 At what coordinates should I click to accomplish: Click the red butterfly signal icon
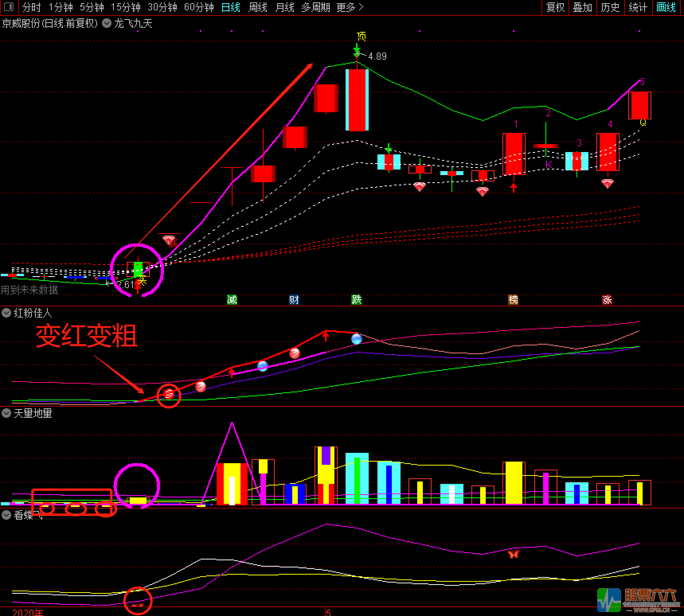tap(513, 554)
